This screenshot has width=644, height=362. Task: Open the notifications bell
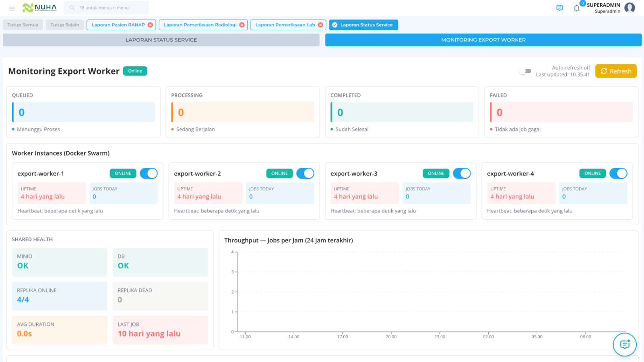point(577,8)
